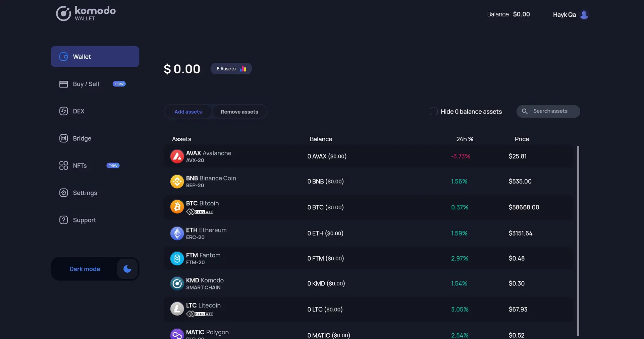The height and width of the screenshot is (339, 644).
Task: Toggle Dark mode switch
Action: coord(127,269)
